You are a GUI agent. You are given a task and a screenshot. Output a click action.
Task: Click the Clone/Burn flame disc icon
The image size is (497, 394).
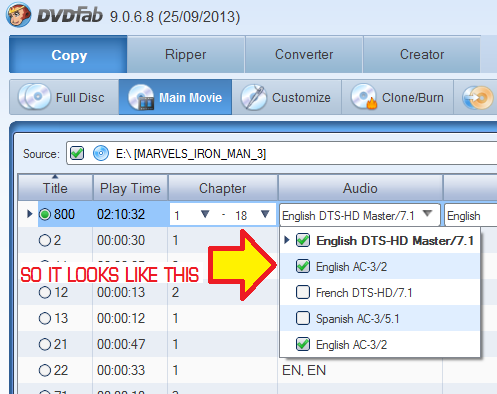pos(364,97)
